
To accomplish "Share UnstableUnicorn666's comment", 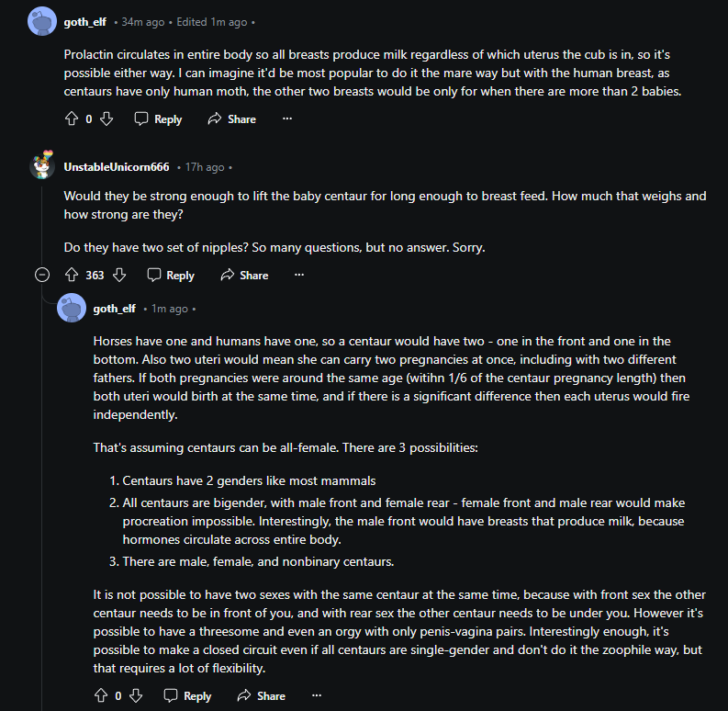I will pos(243,275).
